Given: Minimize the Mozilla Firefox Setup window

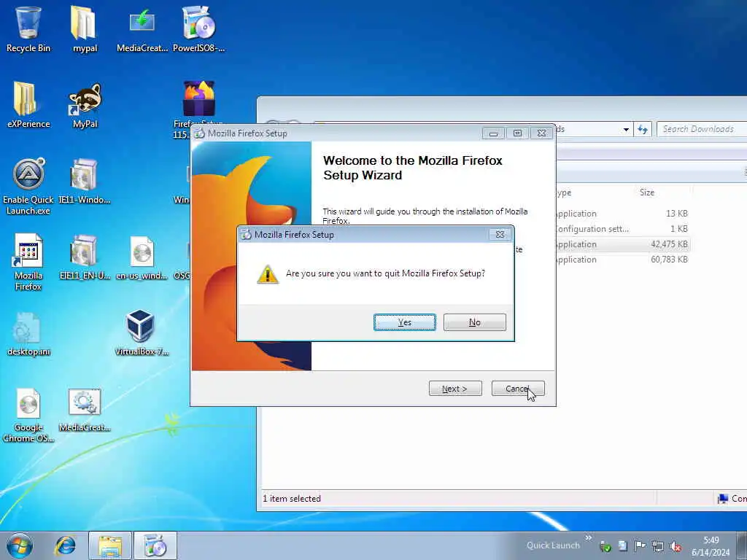Looking at the screenshot, I should [x=493, y=133].
